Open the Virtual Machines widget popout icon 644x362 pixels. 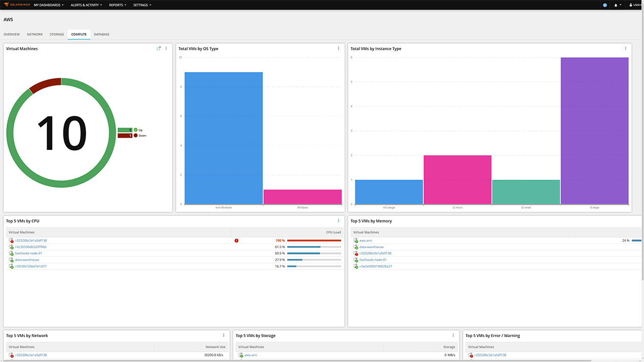pos(158,48)
